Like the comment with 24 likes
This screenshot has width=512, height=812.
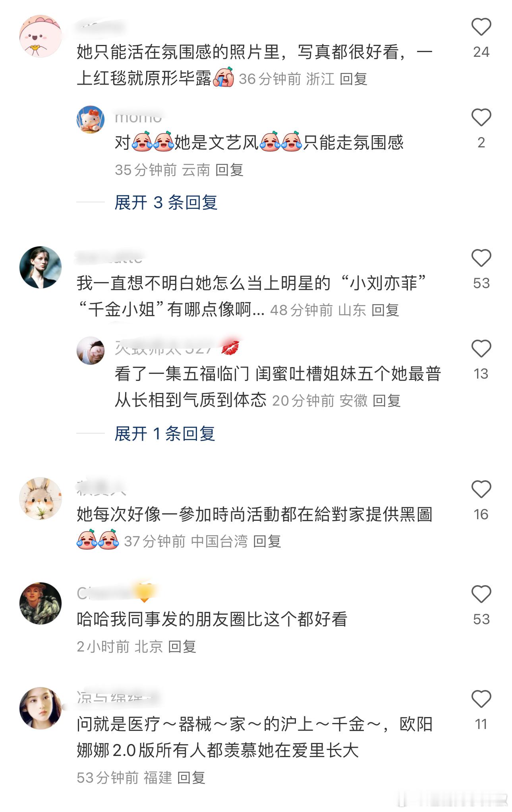pyautogui.click(x=481, y=27)
